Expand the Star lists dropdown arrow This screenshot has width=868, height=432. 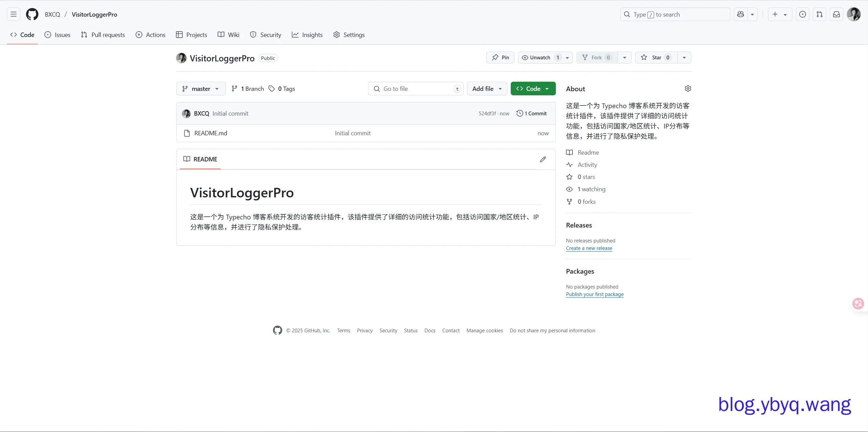(x=684, y=57)
